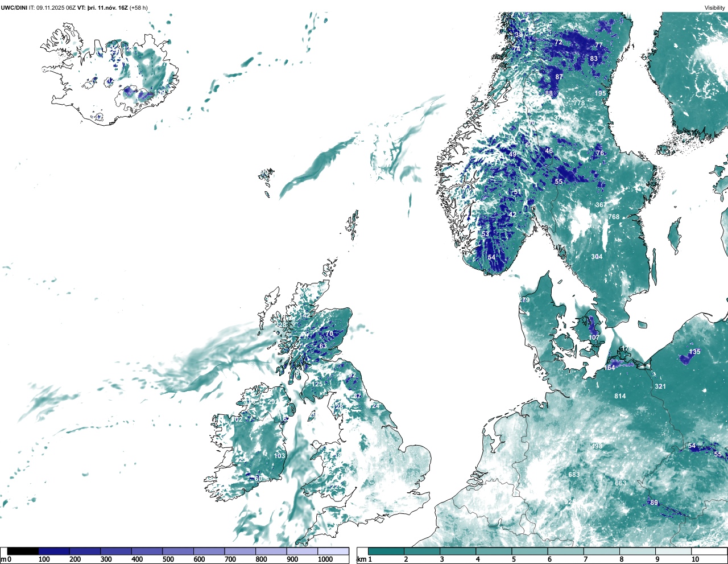
Task: Click the '(+58 h)' forecast offset
Action: (139, 7)
